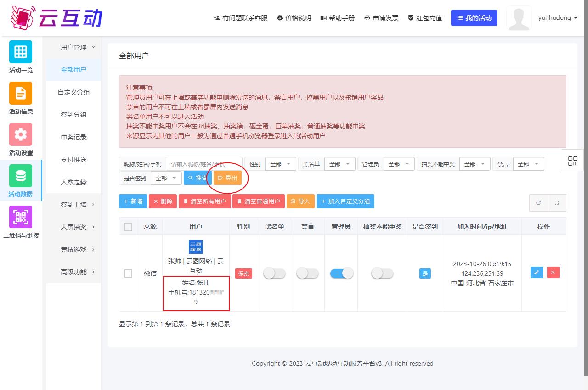Image resolution: width=588 pixels, height=390 pixels.
Task: Click the 云互动 logo
Action: [x=56, y=17]
